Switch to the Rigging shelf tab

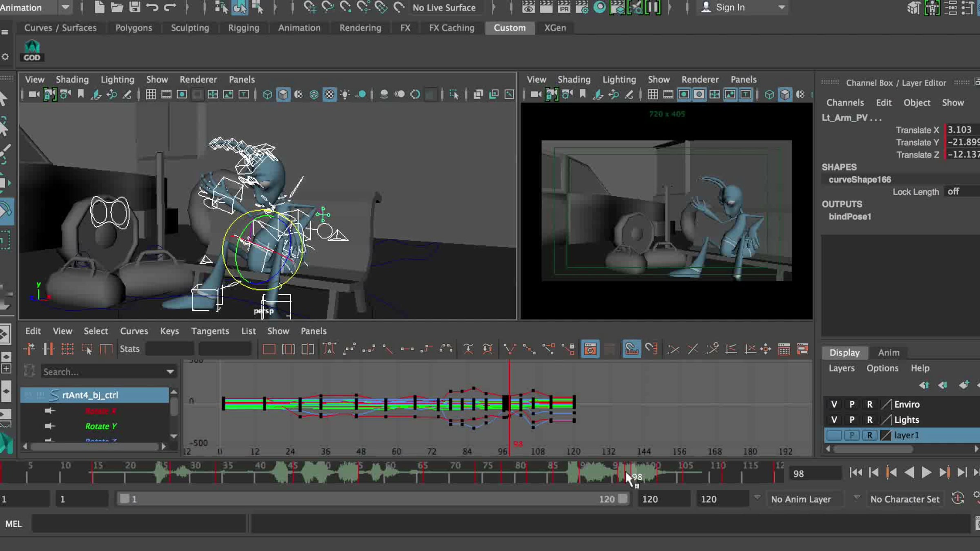click(x=243, y=28)
